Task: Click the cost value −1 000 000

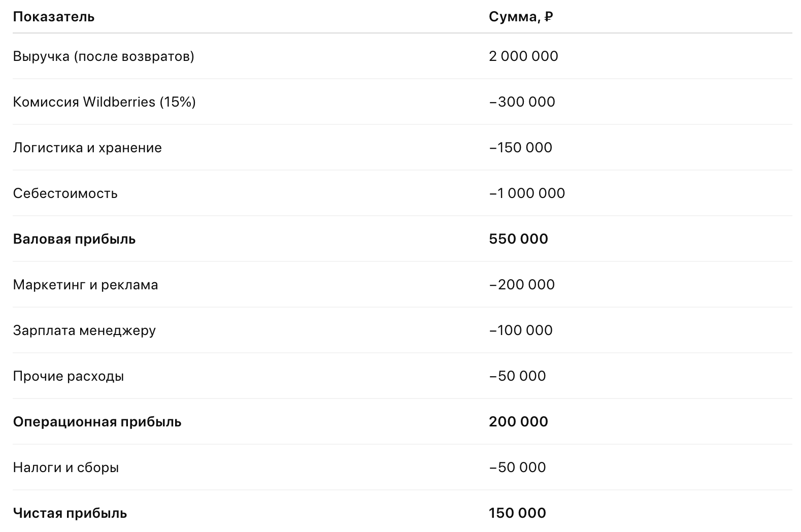Action: (x=527, y=193)
